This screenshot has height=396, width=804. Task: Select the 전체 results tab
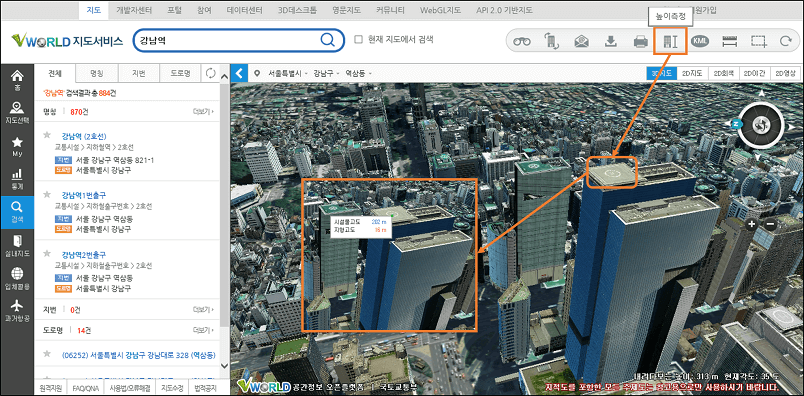click(x=55, y=73)
